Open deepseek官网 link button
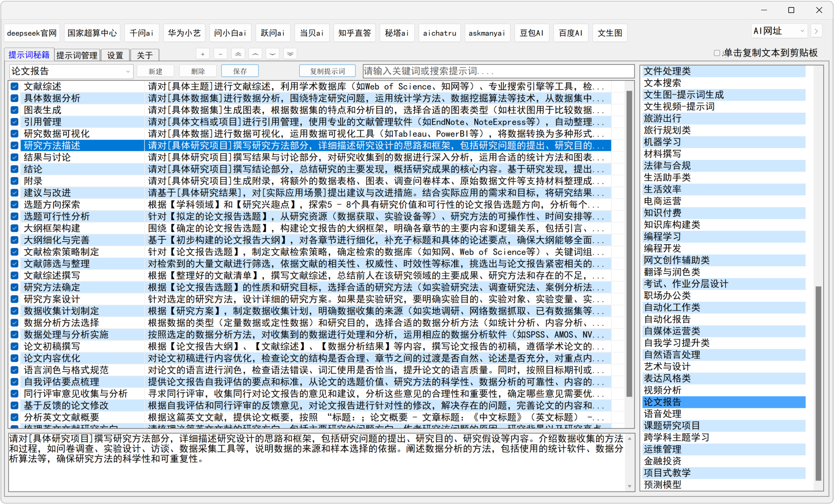Viewport: 834px width, 504px height. 32,33
